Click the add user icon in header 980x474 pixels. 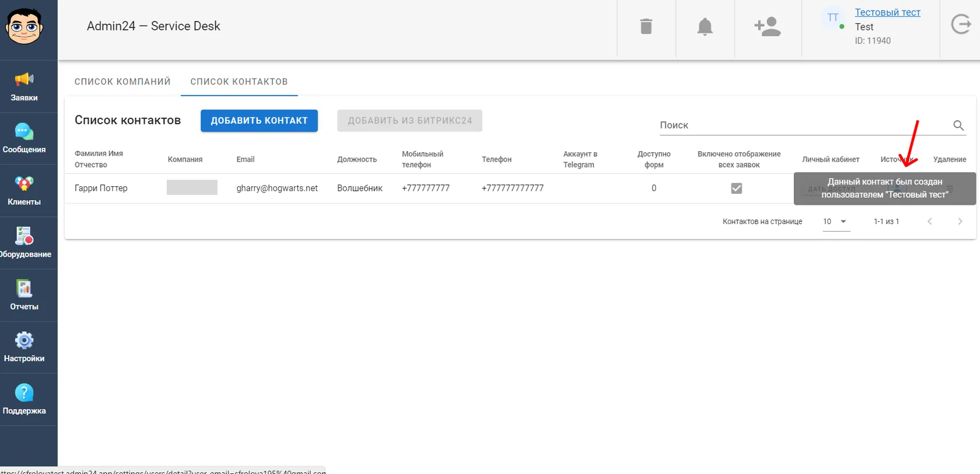(768, 26)
